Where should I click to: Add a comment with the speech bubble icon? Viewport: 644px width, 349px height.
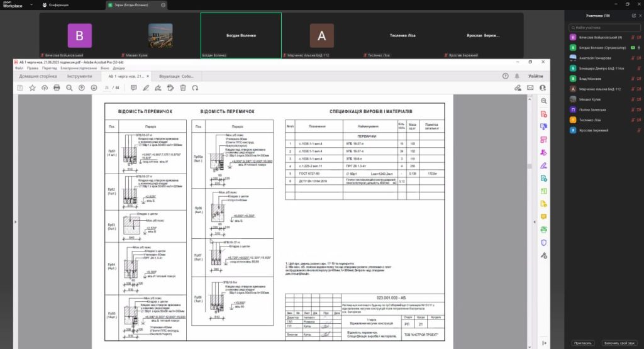coord(133,88)
